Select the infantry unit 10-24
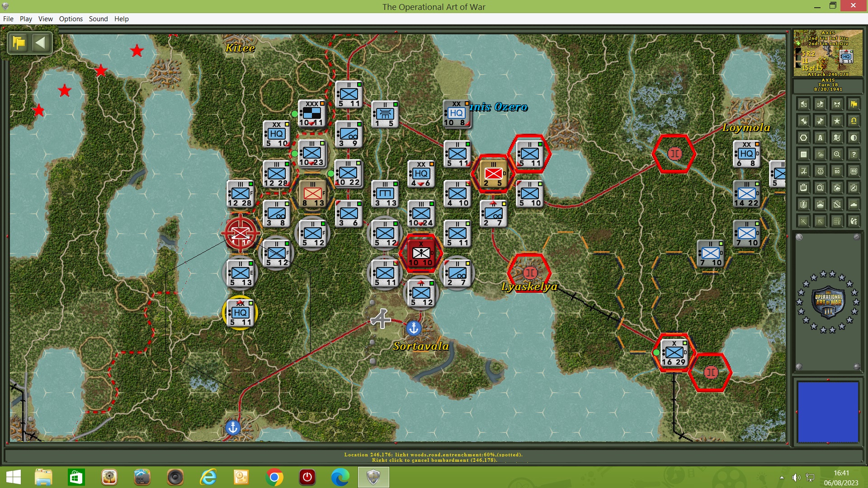 point(421,213)
